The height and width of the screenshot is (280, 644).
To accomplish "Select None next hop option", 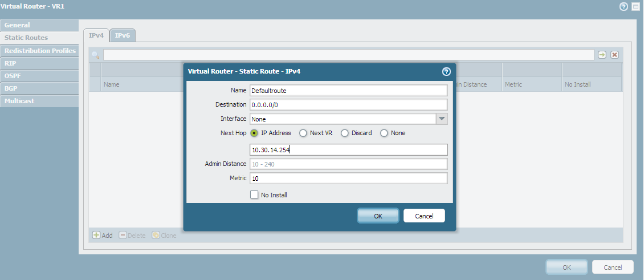I will [384, 133].
